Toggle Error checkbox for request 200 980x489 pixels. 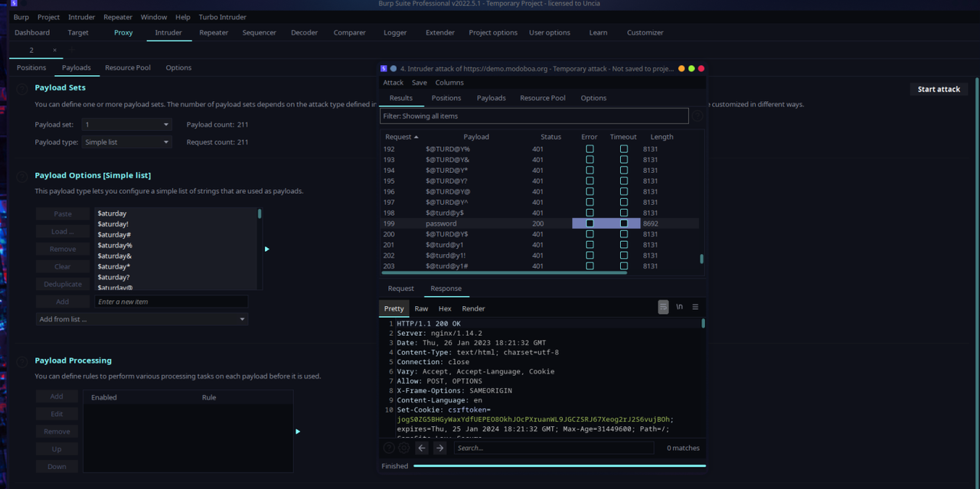(x=590, y=234)
